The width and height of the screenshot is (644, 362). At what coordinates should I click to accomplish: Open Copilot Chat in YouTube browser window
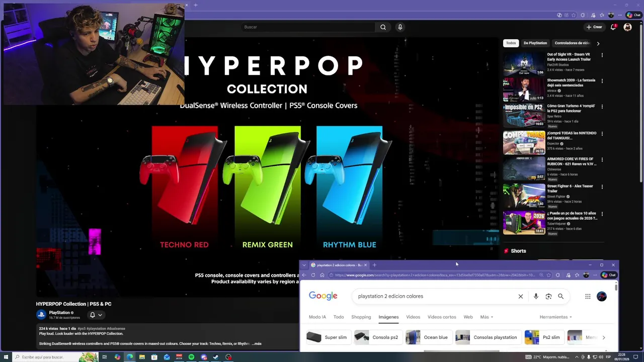pyautogui.click(x=633, y=15)
